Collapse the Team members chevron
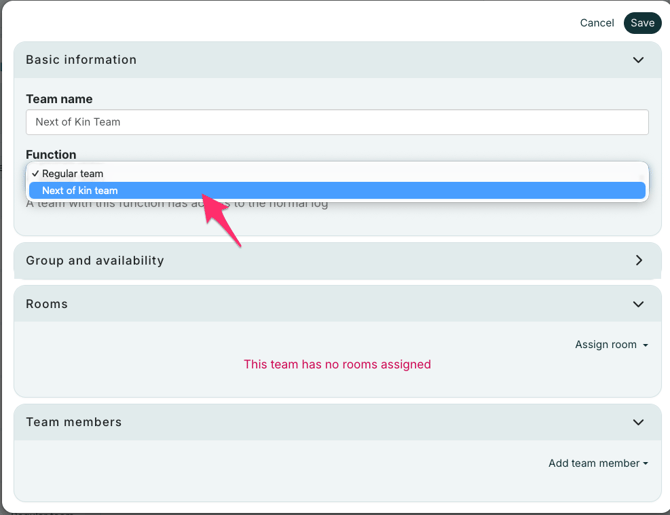The image size is (670, 515). click(x=638, y=422)
